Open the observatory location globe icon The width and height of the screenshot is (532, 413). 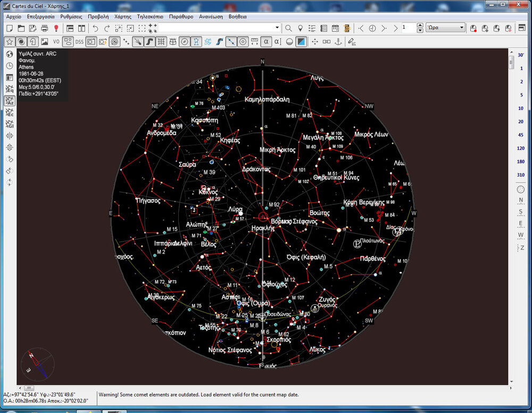point(10,54)
